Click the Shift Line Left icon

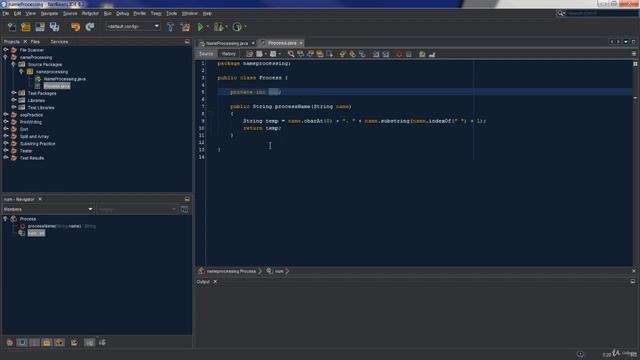click(376, 54)
